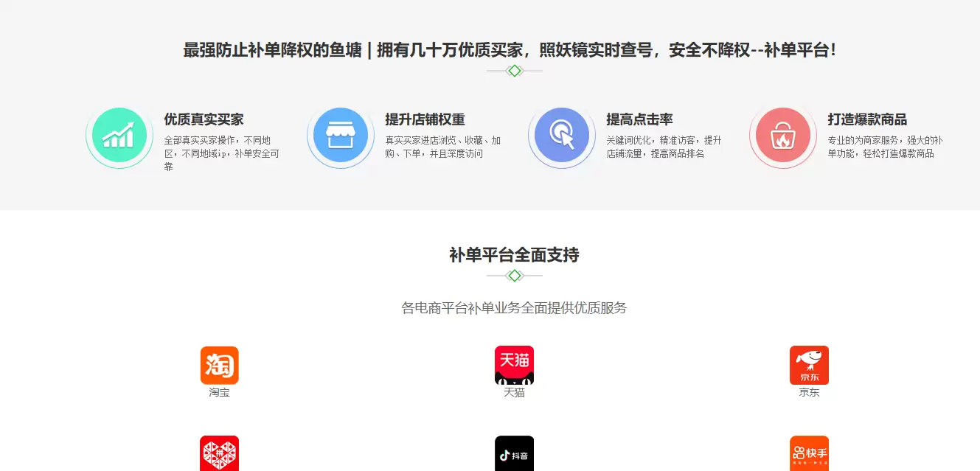Click the 最强防止补单降权的鱼塘 main headline
The image size is (980, 471).
[510, 50]
